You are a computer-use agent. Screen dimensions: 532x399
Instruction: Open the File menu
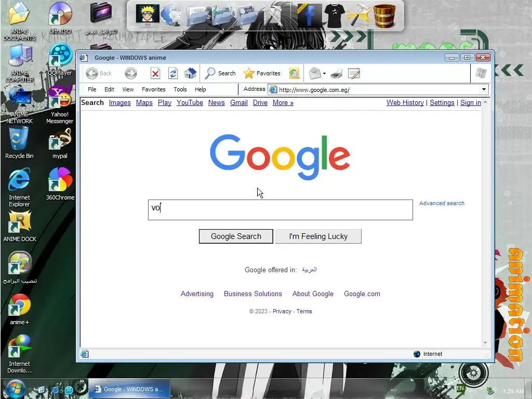point(92,89)
